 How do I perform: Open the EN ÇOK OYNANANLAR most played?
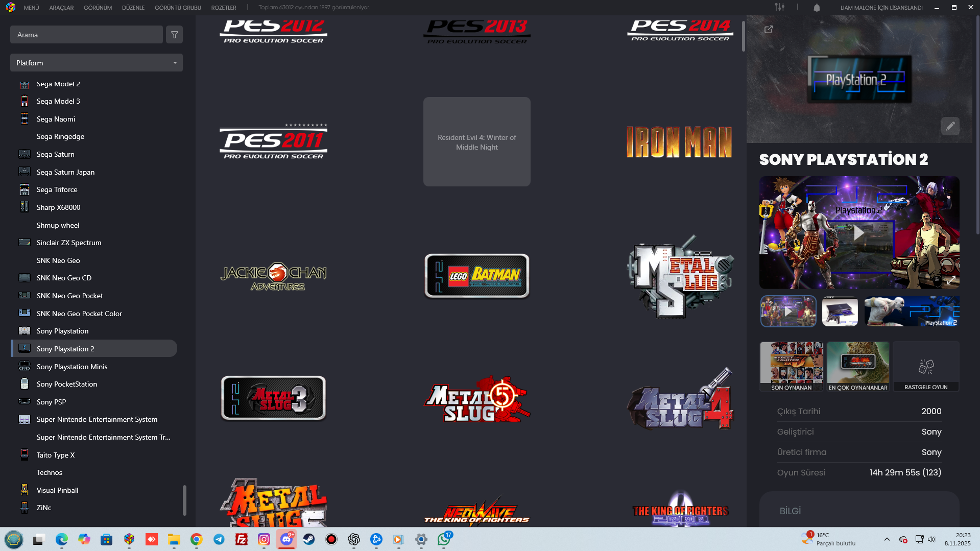[x=858, y=367]
